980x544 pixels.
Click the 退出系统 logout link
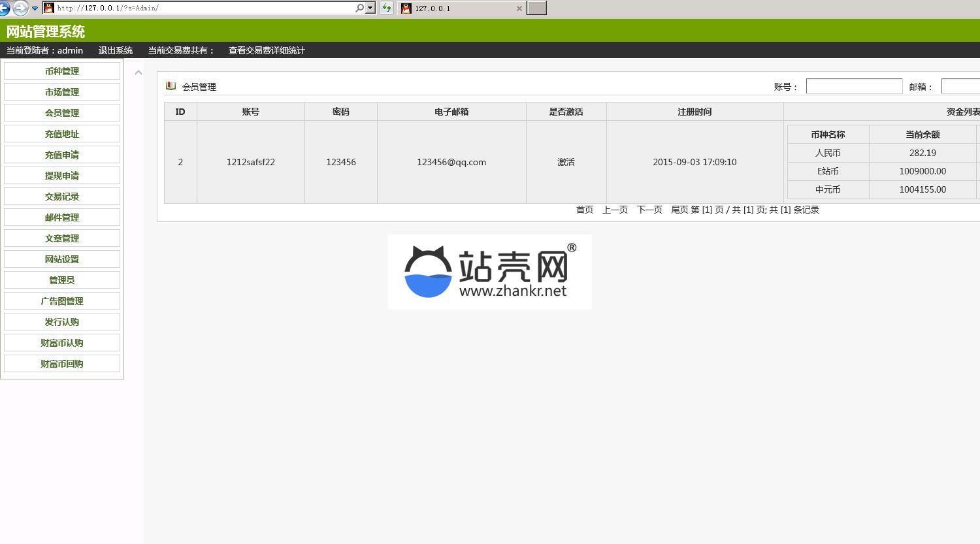(116, 50)
